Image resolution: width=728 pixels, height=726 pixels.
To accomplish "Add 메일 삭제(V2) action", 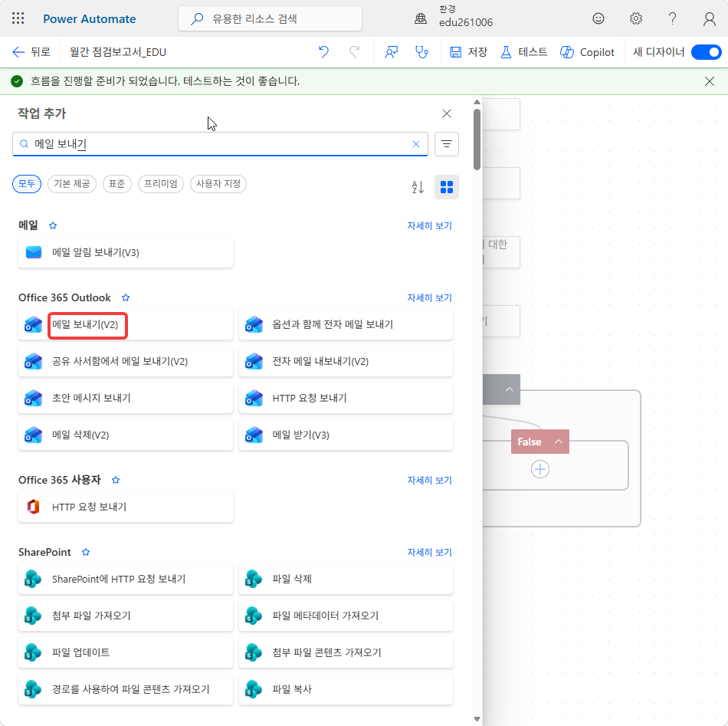I will coord(126,435).
